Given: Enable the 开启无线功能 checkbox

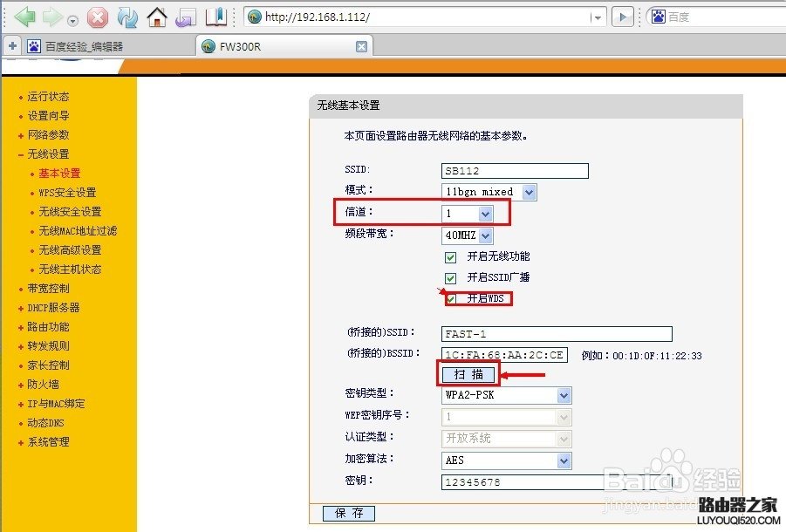Looking at the screenshot, I should coord(450,257).
